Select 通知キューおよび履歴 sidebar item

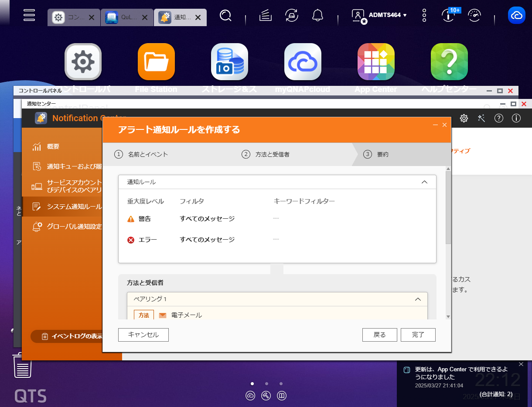pyautogui.click(x=62, y=166)
